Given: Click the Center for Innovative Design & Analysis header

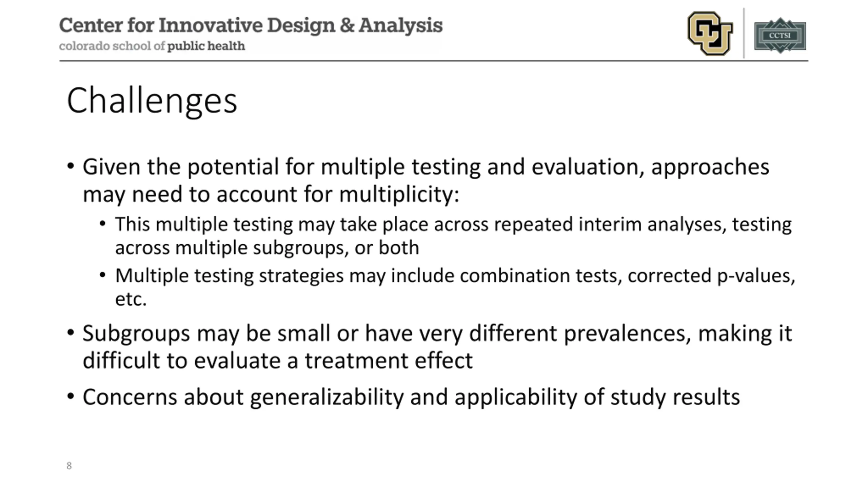Looking at the screenshot, I should [251, 25].
